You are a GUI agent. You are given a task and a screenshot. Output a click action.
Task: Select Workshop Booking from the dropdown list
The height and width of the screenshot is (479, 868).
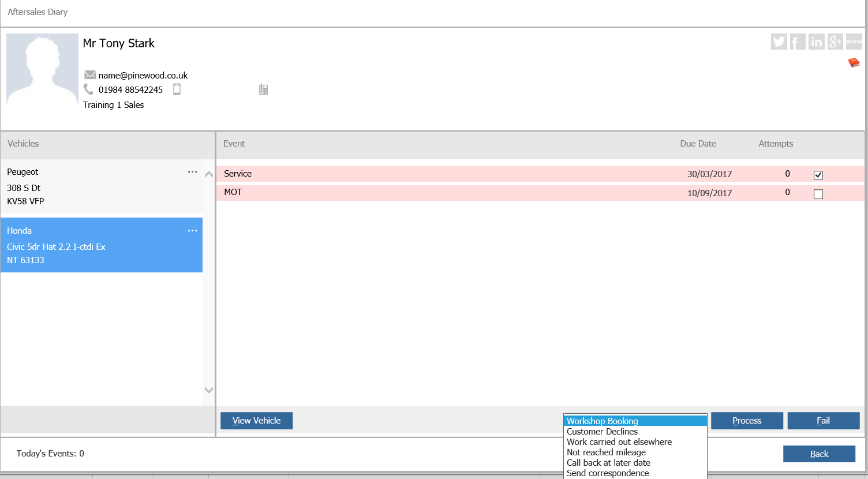(x=635, y=421)
